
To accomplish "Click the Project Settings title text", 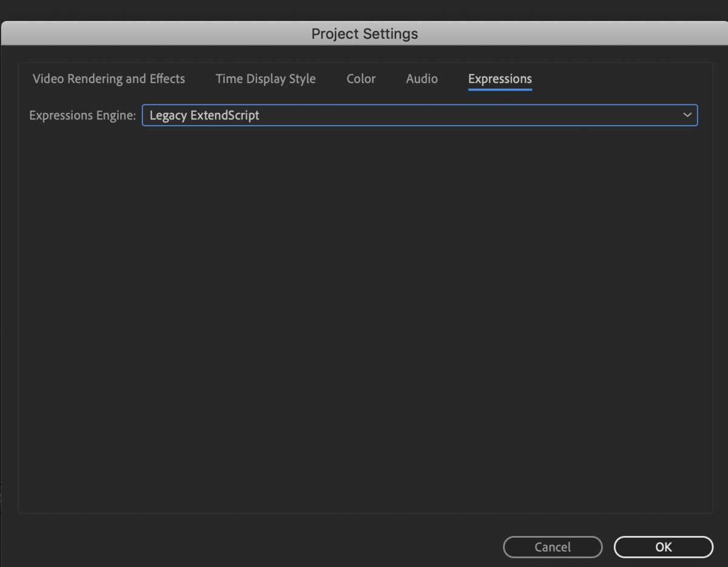I will 365,34.
